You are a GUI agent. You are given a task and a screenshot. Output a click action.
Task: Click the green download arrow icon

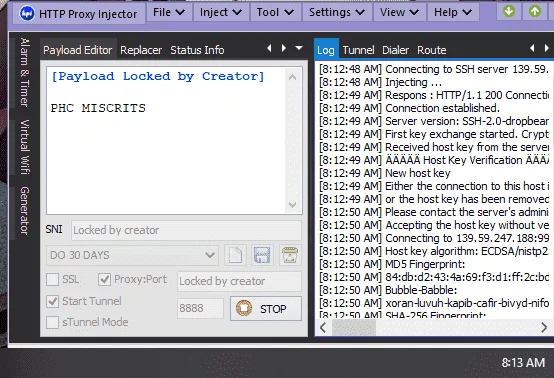pos(509,12)
